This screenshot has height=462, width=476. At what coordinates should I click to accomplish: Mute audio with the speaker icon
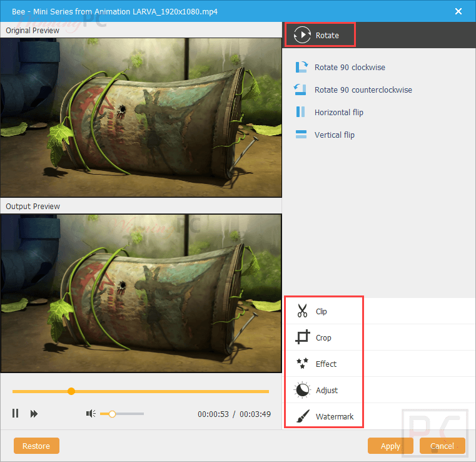pos(91,413)
